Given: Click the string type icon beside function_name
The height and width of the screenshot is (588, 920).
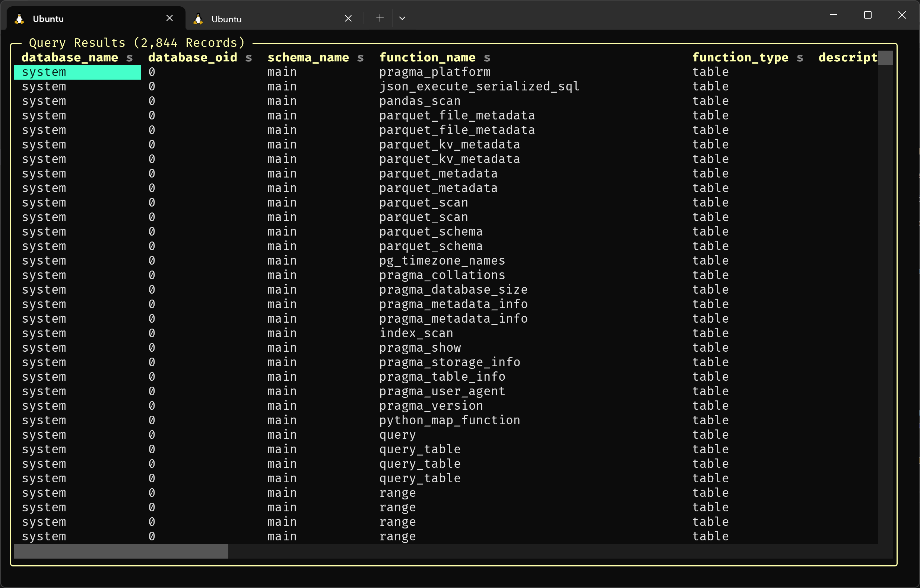Looking at the screenshot, I should click(488, 58).
